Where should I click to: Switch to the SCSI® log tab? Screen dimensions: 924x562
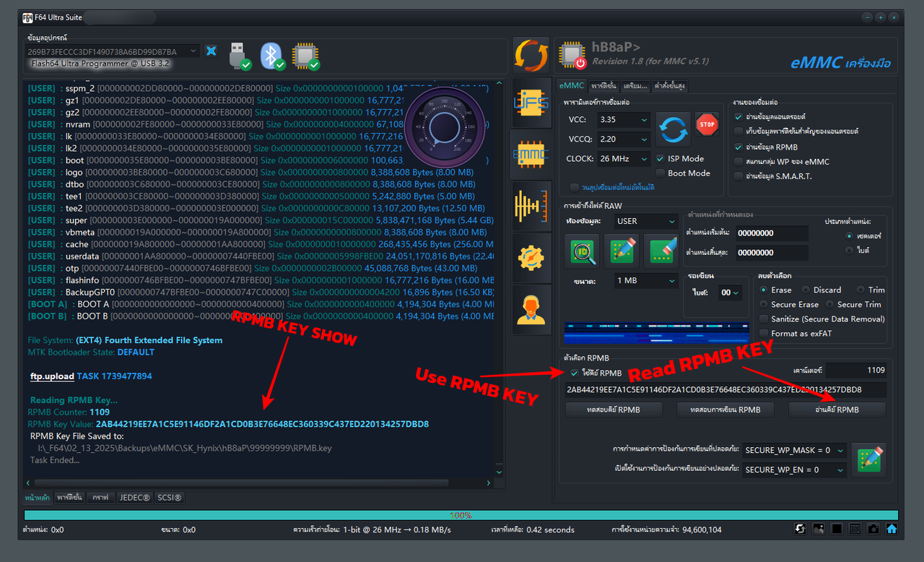tap(170, 498)
